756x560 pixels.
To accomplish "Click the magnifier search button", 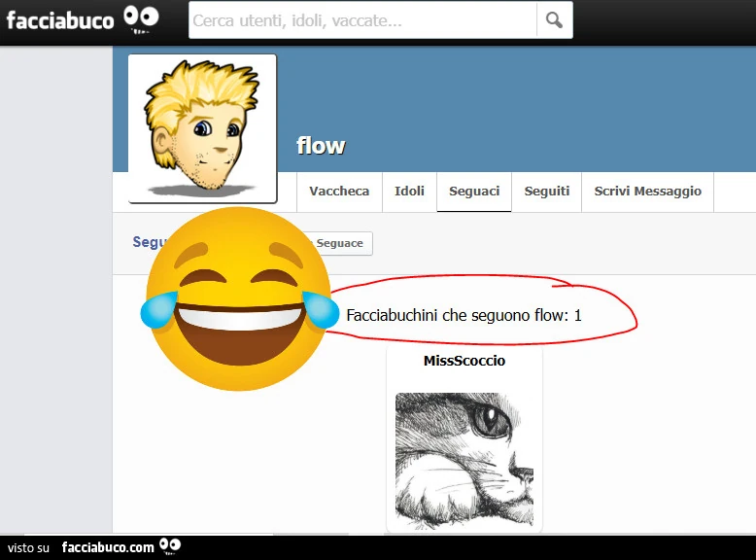I will click(555, 20).
